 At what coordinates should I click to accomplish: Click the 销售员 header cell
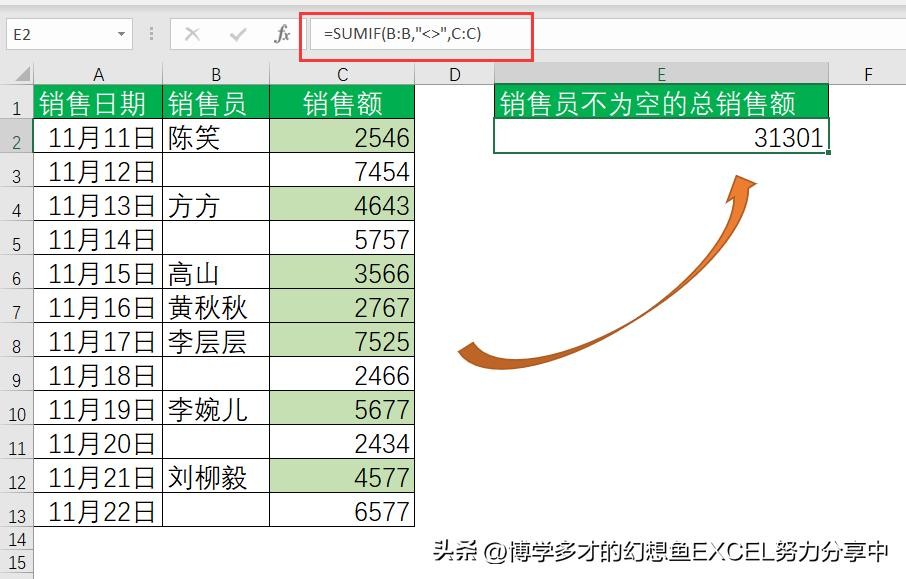[x=215, y=103]
